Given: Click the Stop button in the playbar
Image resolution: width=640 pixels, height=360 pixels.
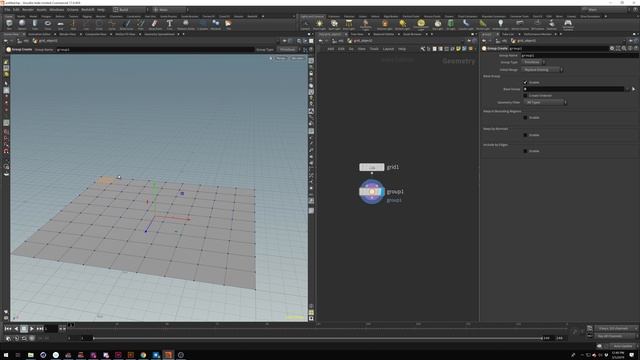Looking at the screenshot, I should click(x=24, y=329).
